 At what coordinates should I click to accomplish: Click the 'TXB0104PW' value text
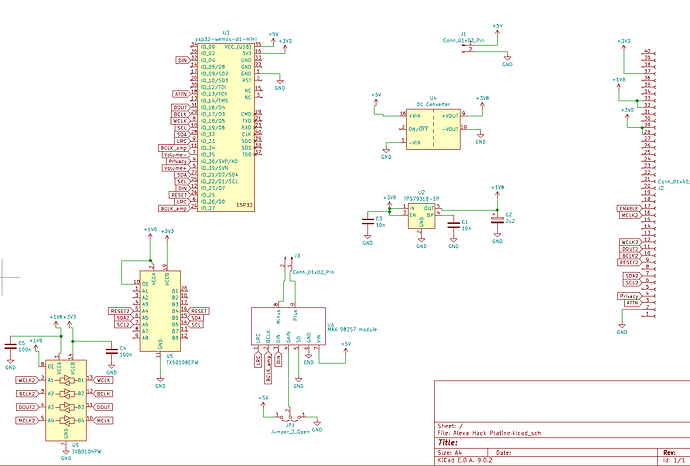tap(86, 451)
